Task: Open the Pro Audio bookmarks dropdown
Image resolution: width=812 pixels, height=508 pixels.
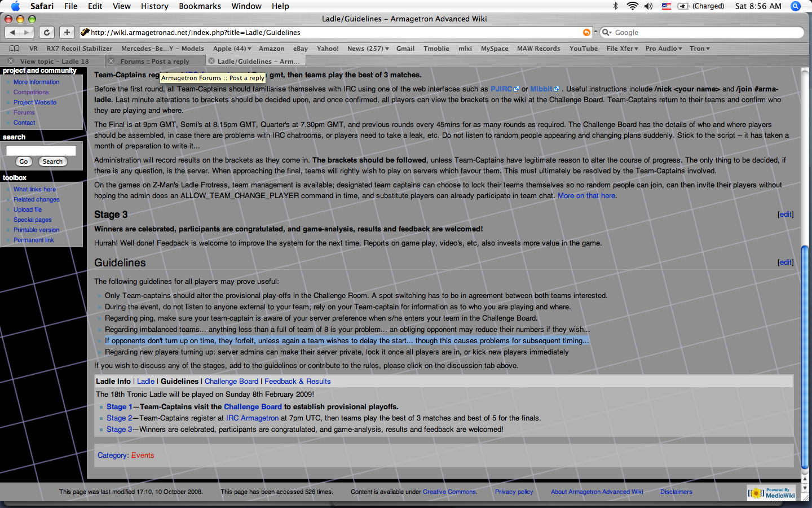Action: (x=663, y=49)
